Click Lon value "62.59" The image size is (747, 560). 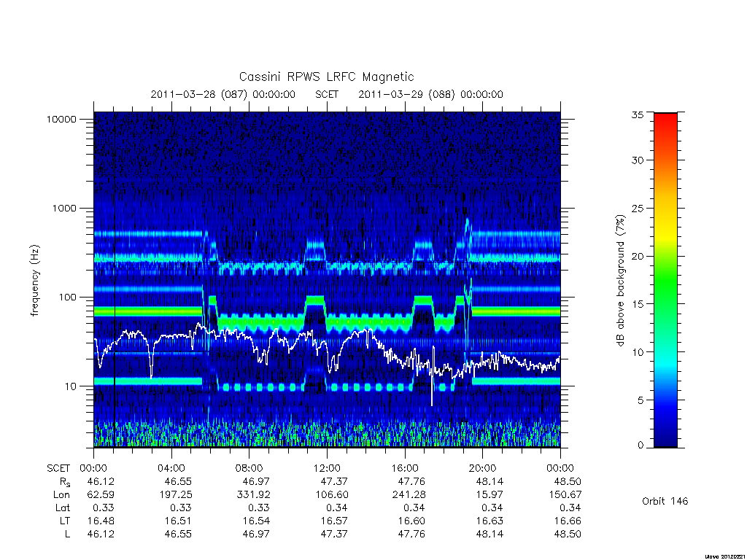(x=101, y=495)
